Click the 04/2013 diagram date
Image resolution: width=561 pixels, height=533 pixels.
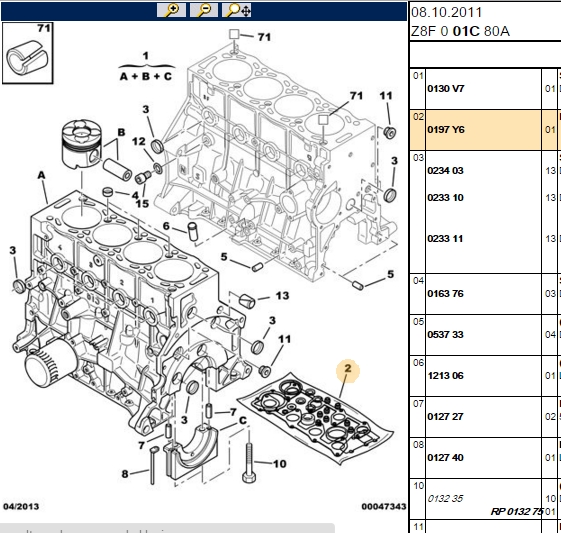click(x=21, y=507)
